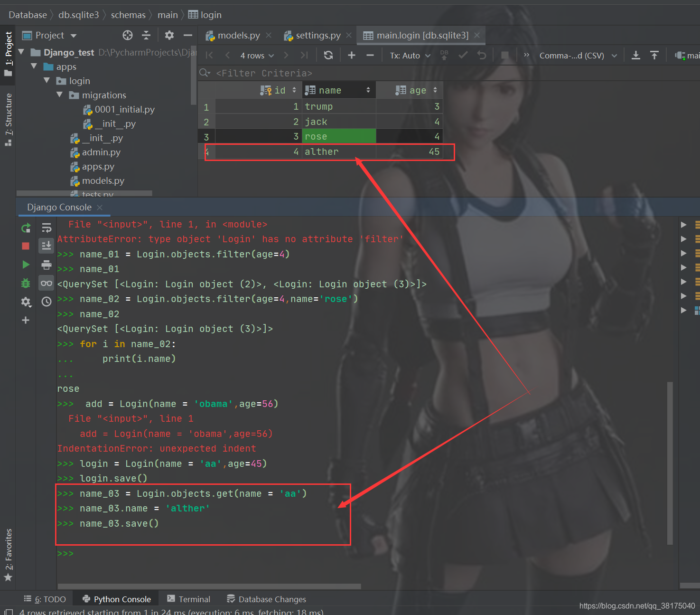Cancel running statements with stop icon
This screenshot has width=700, height=615.
tap(505, 56)
